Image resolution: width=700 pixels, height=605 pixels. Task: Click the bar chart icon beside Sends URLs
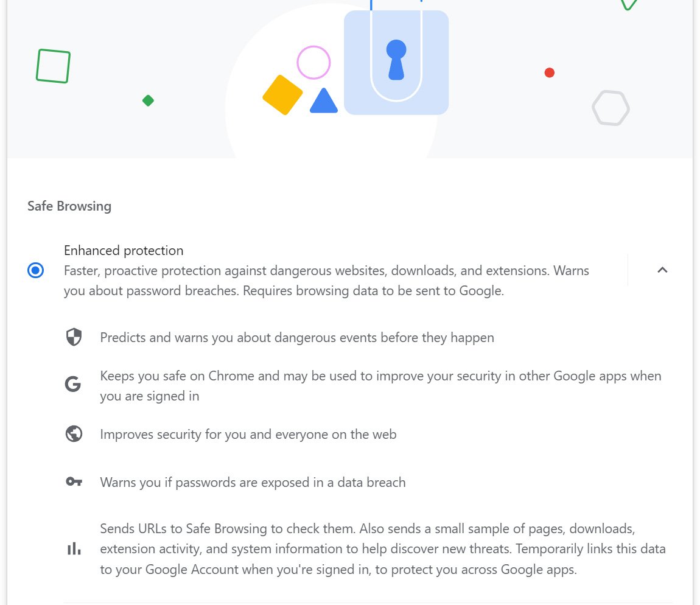point(74,549)
